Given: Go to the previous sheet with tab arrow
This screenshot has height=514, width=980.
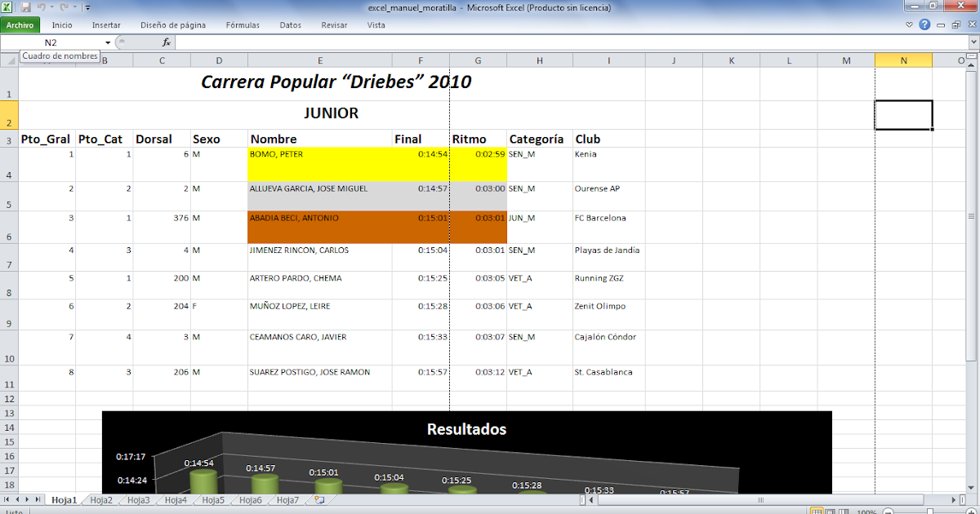Looking at the screenshot, I should tap(17, 500).
